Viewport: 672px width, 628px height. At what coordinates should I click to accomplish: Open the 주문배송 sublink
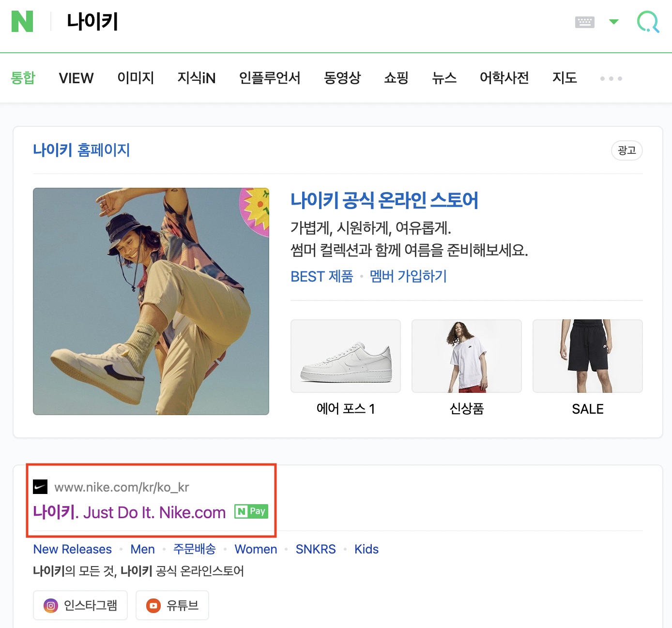coord(195,549)
